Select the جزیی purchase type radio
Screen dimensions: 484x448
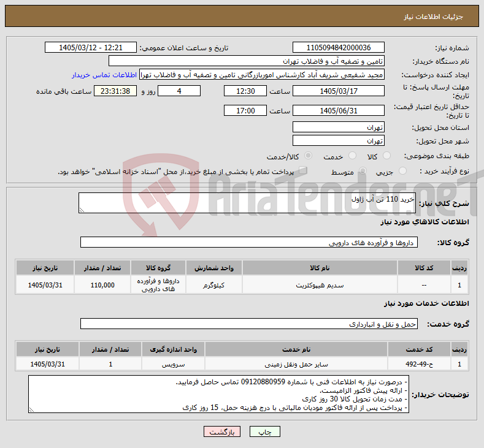click(x=402, y=171)
